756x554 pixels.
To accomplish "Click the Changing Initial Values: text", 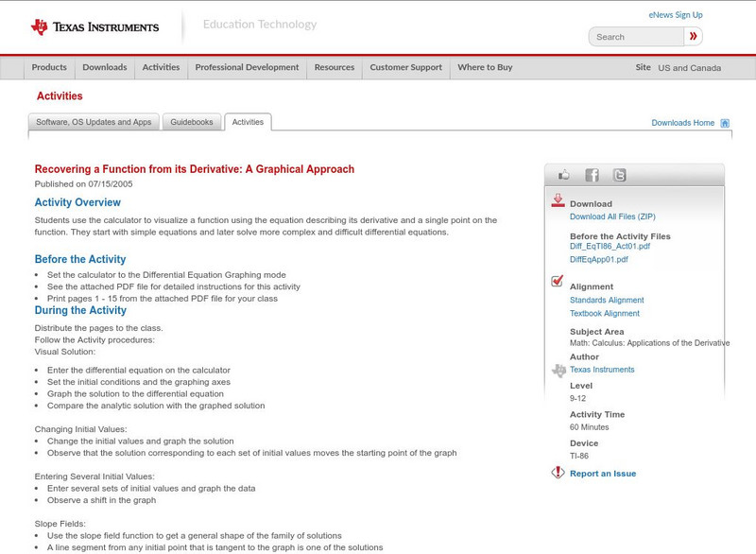I will (x=81, y=429).
